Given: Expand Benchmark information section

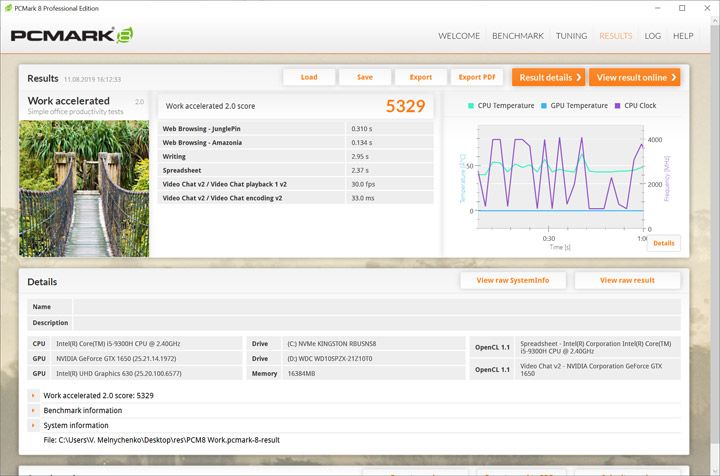Looking at the screenshot, I should click(x=33, y=410).
